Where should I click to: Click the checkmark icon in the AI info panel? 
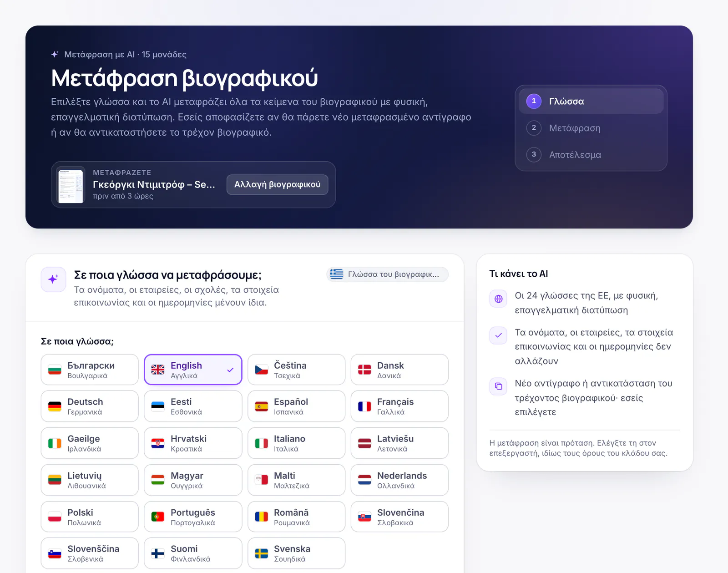(x=498, y=335)
